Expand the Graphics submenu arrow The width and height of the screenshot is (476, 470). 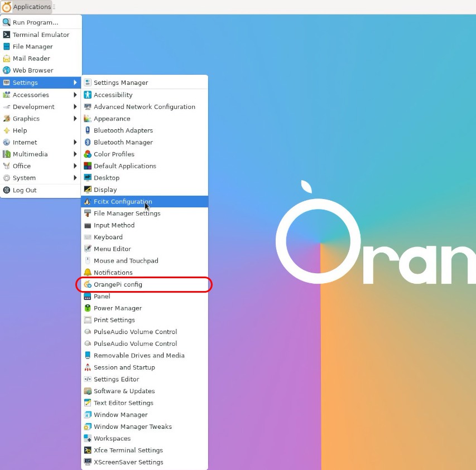pos(75,118)
